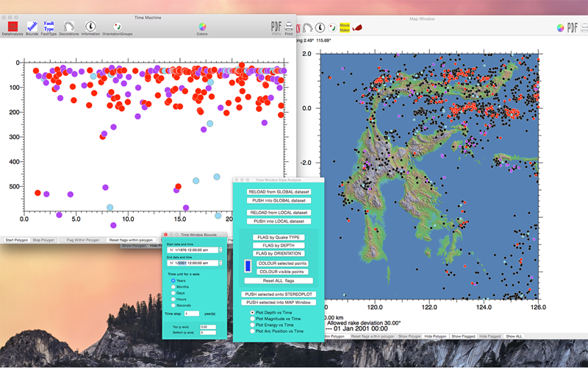
Task: Click Reset flags within polygon in Time Machine
Action: click(x=131, y=240)
